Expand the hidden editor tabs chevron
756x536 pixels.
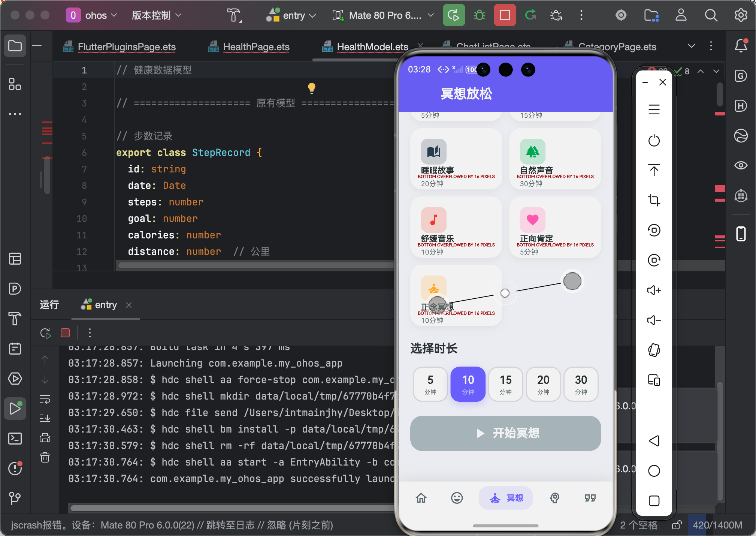pos(692,46)
